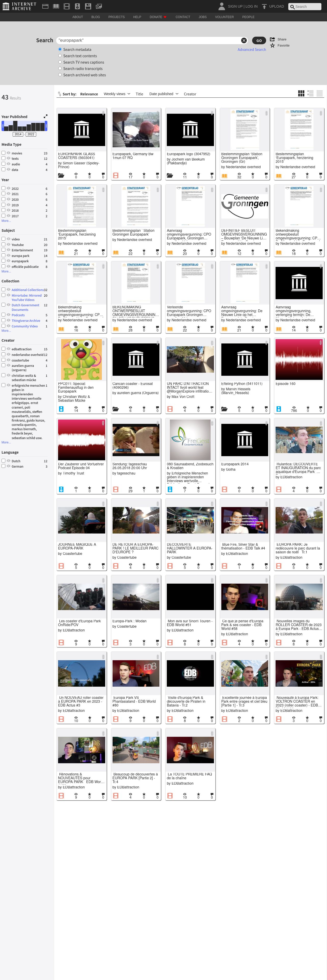Image resolution: width=327 pixels, height=980 pixels.
Task: Switch to compact list view
Action: [x=320, y=93]
